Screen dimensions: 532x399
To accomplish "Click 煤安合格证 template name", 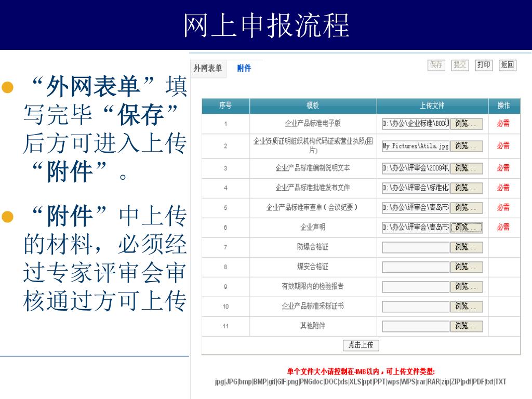I will tap(313, 267).
